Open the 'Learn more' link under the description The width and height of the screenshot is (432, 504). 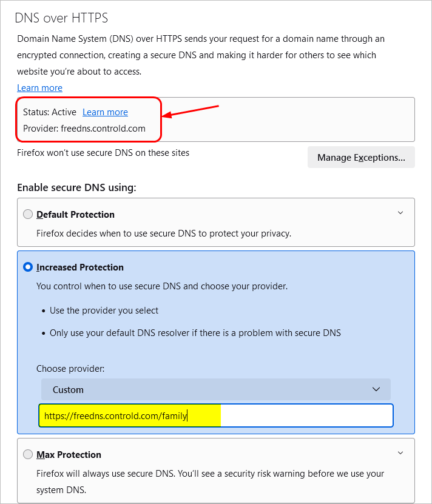tap(39, 87)
